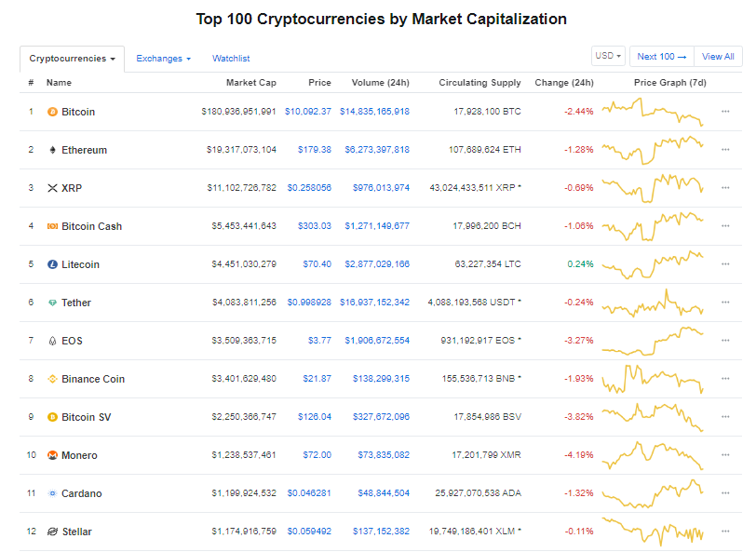756x552 pixels.
Task: Open the Litecoin name link
Action: point(80,264)
